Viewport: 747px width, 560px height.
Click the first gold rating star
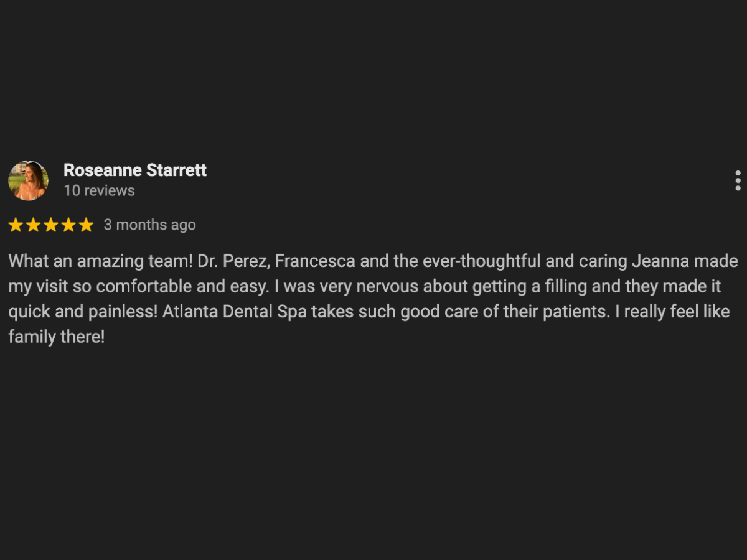(16, 225)
